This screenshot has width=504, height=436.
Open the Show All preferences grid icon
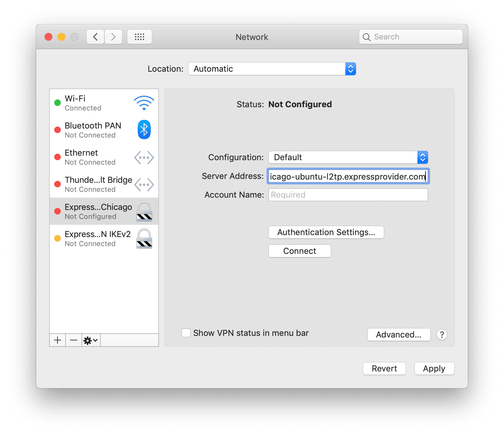tap(140, 36)
